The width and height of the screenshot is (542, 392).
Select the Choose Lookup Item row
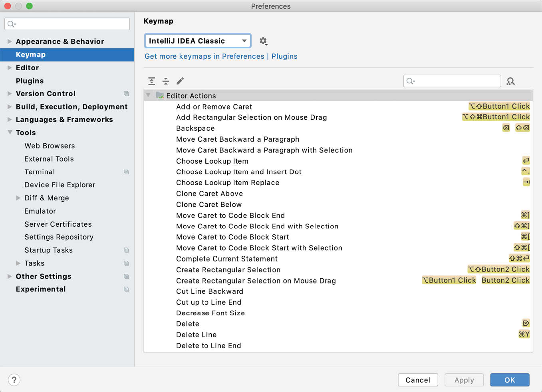pyautogui.click(x=338, y=161)
